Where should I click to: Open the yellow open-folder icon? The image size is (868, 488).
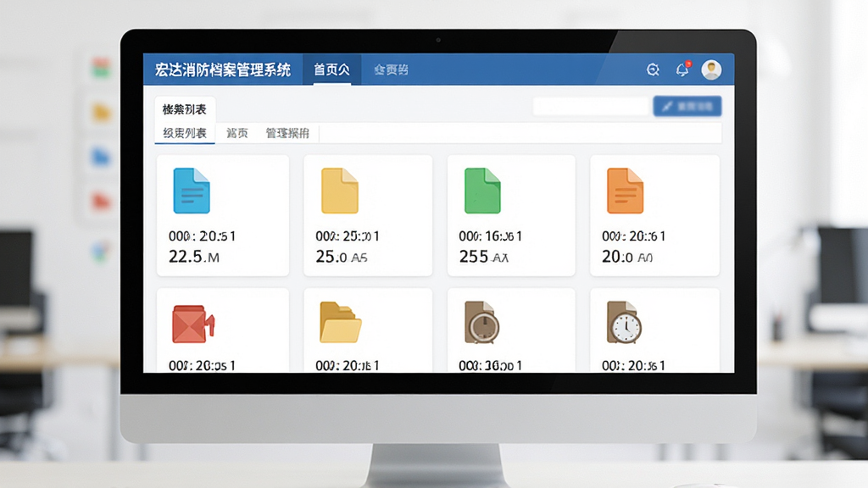[x=341, y=323]
